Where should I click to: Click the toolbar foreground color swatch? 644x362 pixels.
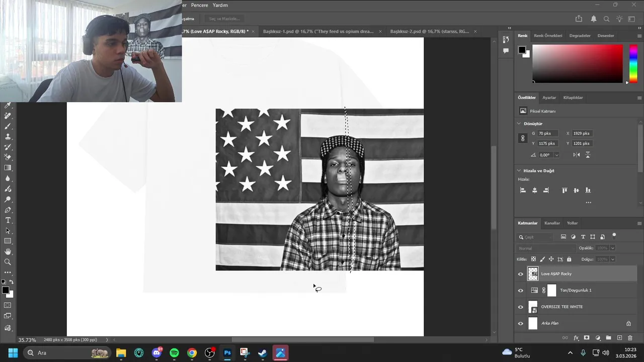tap(6, 290)
